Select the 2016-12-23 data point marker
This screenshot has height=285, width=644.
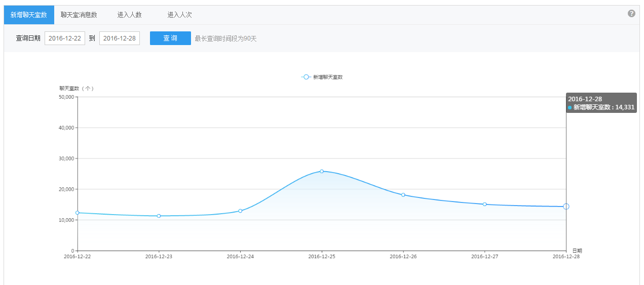point(159,216)
